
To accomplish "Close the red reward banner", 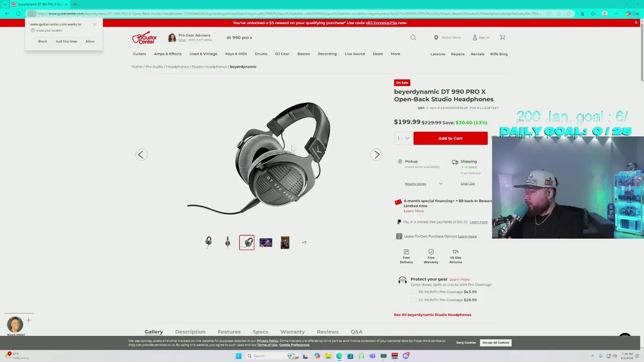I will click(636, 23).
